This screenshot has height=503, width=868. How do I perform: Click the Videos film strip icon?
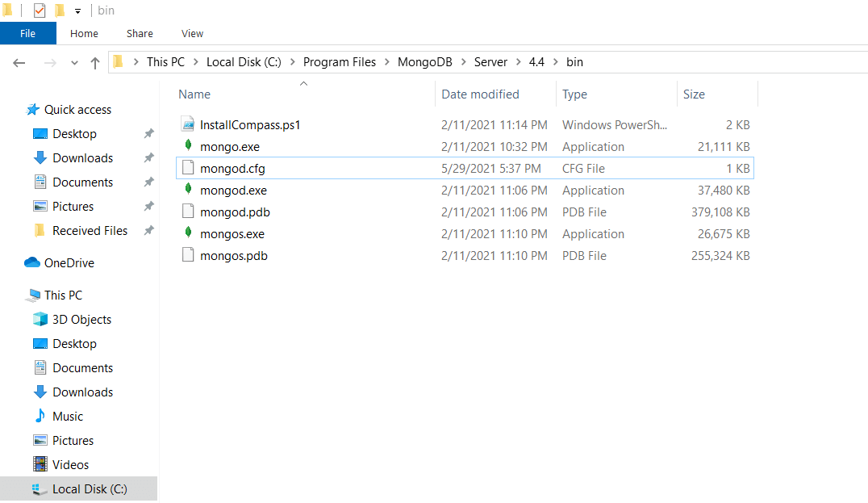[40, 463]
